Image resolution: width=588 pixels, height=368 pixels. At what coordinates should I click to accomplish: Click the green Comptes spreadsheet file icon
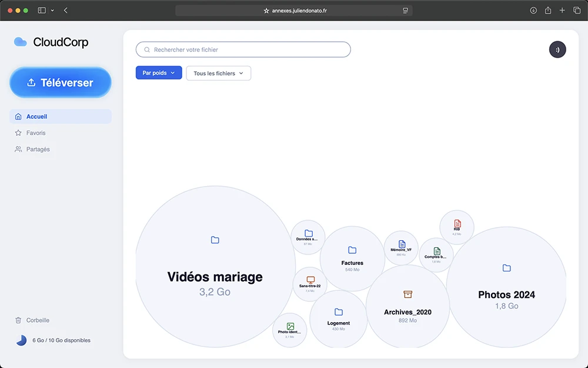(436, 251)
